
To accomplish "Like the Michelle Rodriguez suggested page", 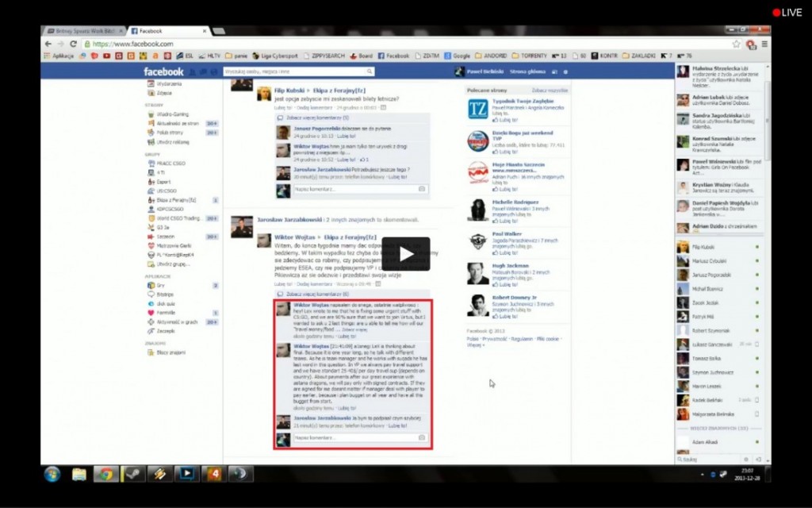I will click(x=505, y=221).
